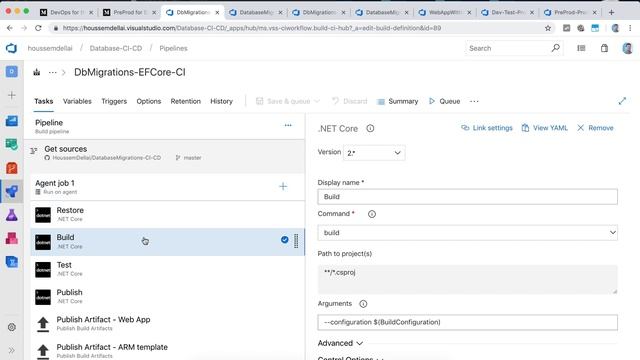Open the Pipelines rocket icon in sidebar
Image resolution: width=640 pixels, height=360 pixels.
pyautogui.click(x=12, y=191)
